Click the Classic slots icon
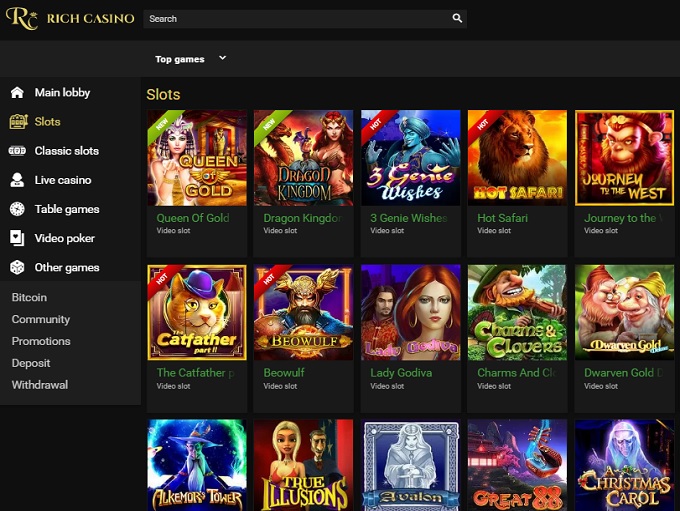Viewport: 680px width, 511px height. [x=17, y=151]
